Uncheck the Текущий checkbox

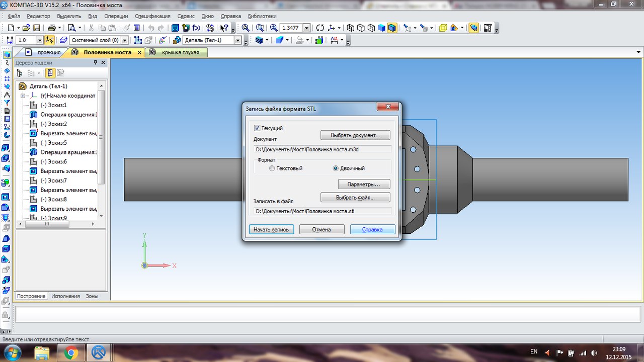[257, 128]
